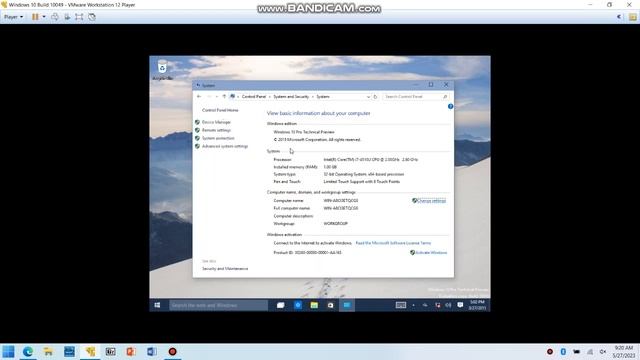Expand the arrow next to the pause button

point(44,17)
